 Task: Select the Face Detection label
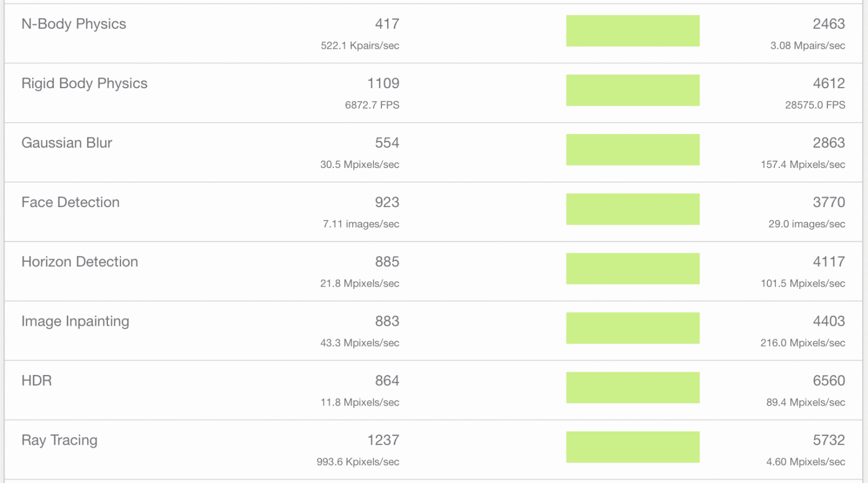click(x=71, y=202)
